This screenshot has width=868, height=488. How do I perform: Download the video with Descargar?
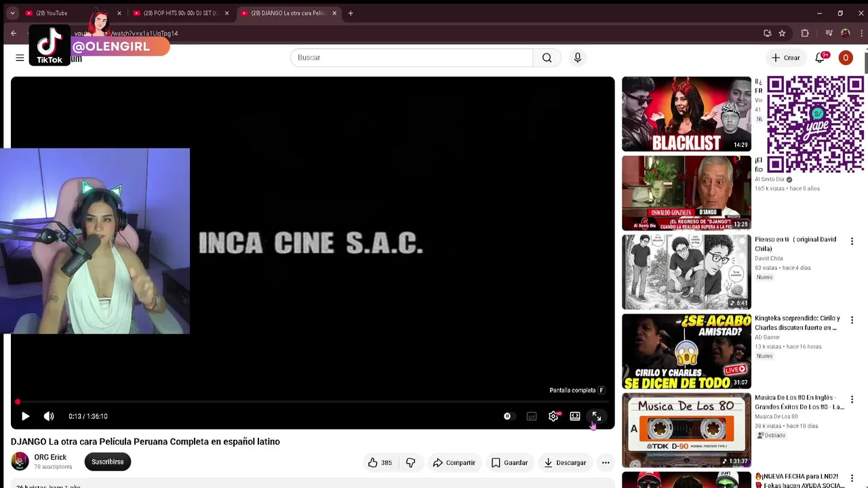click(x=565, y=462)
